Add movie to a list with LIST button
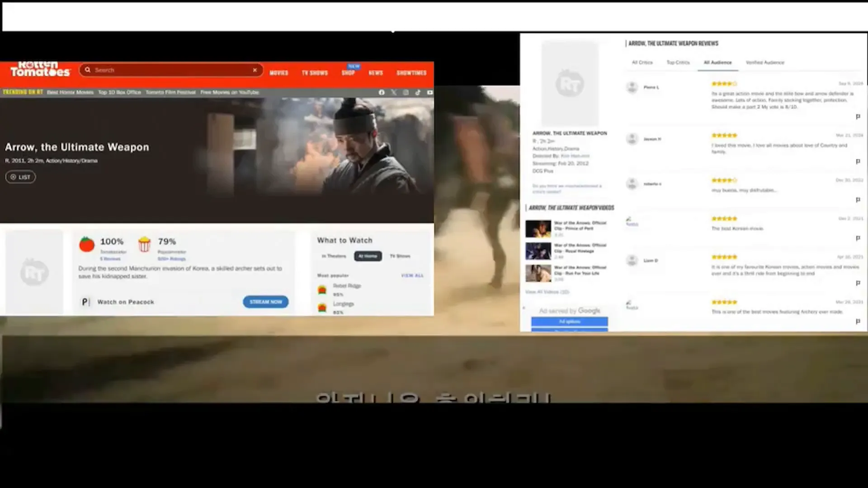The width and height of the screenshot is (868, 488). tap(20, 177)
